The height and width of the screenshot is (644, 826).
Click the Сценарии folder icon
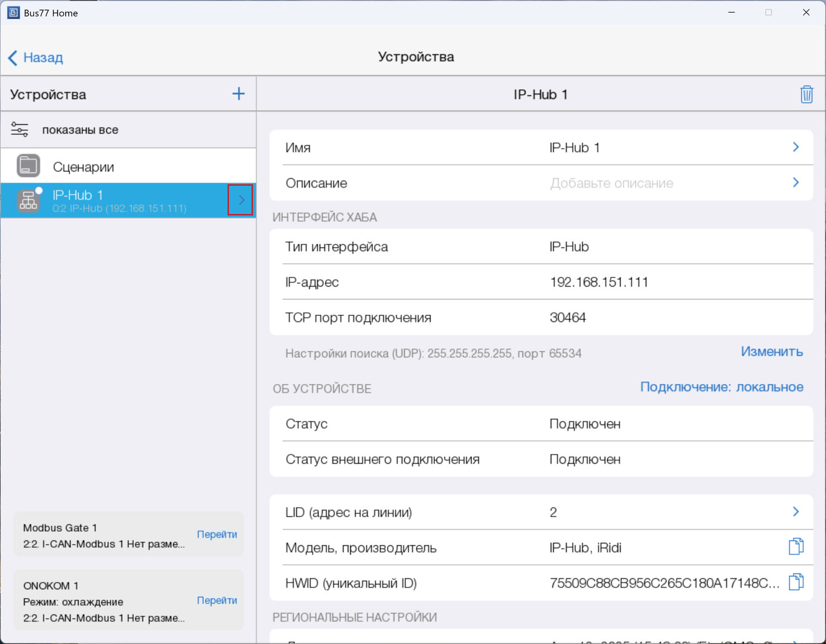[x=28, y=166]
